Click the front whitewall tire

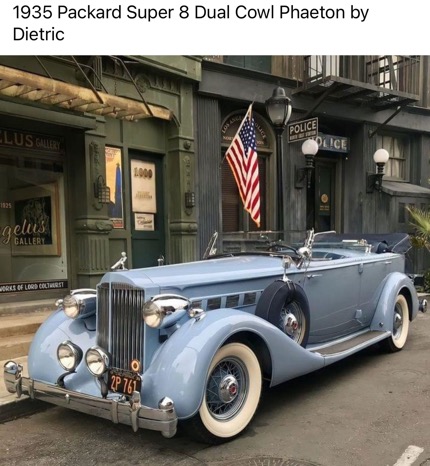coord(230,389)
